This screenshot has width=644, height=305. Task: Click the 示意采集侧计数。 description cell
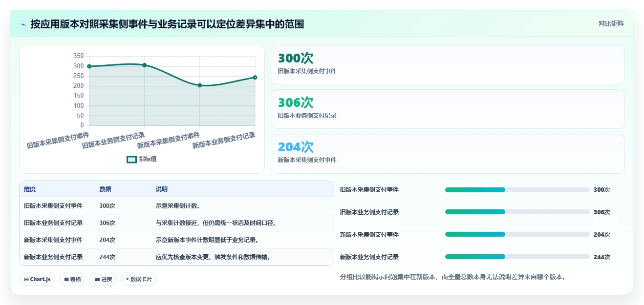(178, 206)
